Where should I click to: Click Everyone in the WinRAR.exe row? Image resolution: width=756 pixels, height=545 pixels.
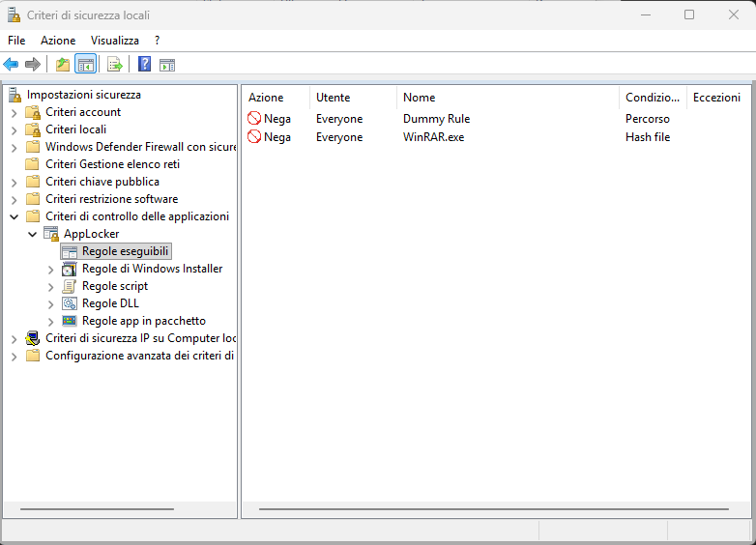click(339, 137)
